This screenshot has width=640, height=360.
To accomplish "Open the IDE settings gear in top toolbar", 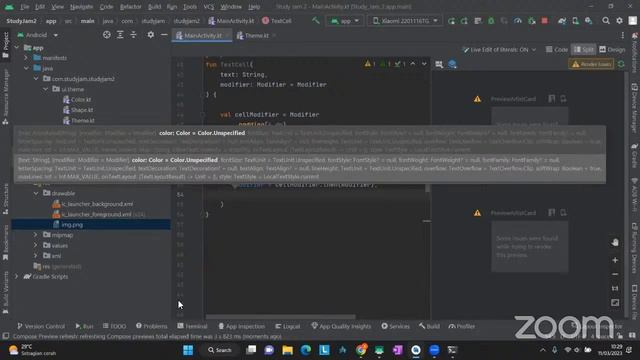I will [x=620, y=20].
